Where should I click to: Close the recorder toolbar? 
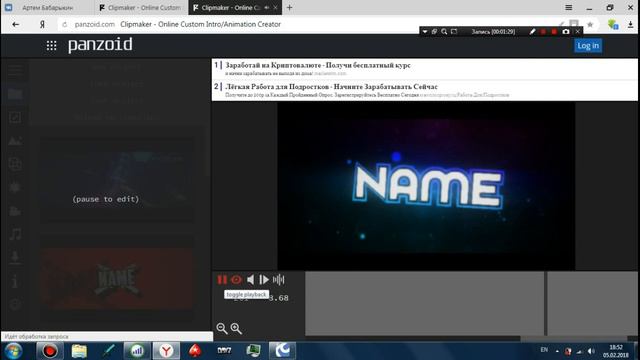click(578, 31)
